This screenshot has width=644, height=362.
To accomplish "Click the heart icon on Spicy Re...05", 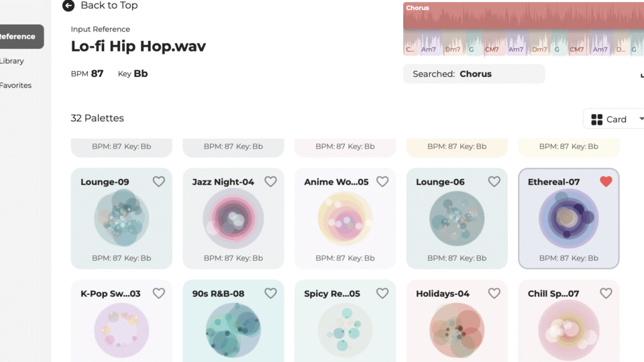I will [x=382, y=293].
